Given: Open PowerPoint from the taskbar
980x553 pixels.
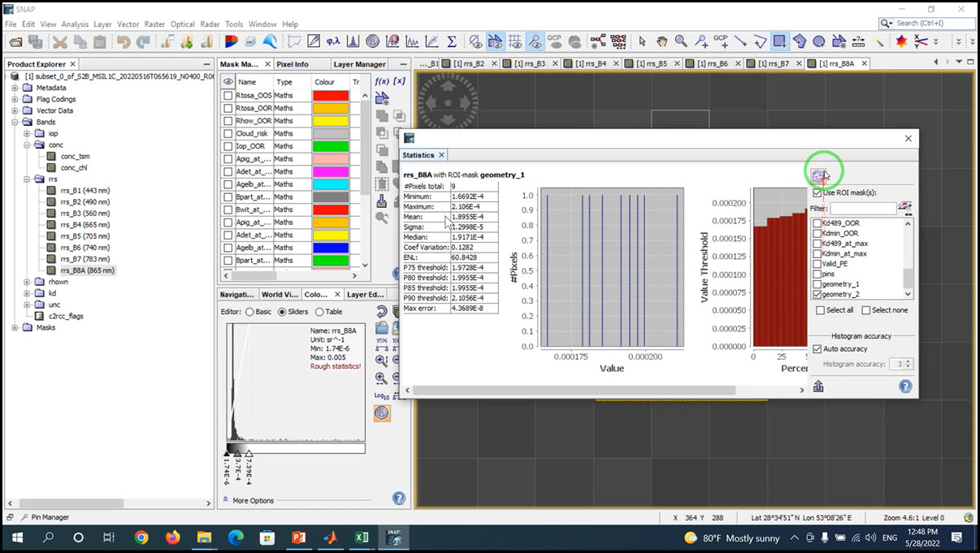Looking at the screenshot, I should click(x=297, y=538).
